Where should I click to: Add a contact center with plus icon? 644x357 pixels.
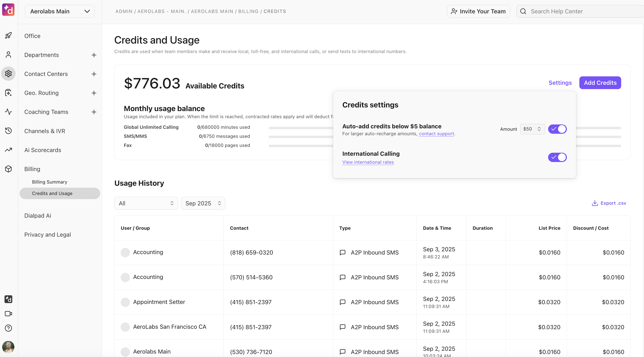[94, 74]
